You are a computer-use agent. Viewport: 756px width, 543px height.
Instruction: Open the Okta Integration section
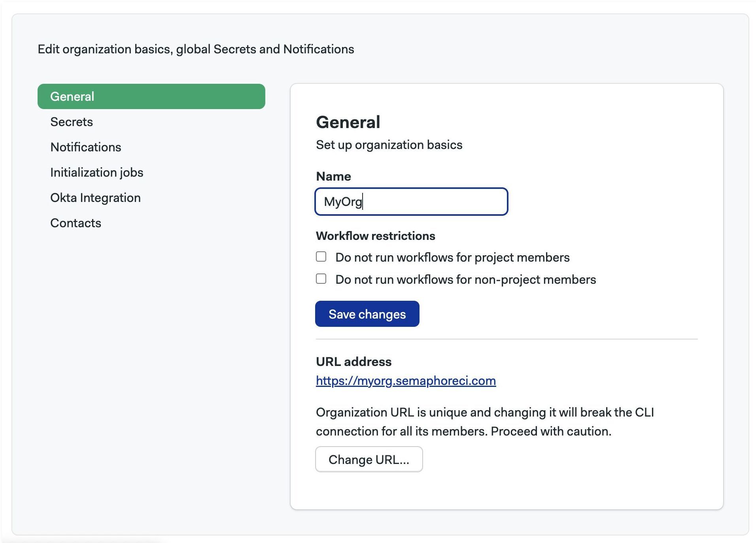[x=95, y=198]
